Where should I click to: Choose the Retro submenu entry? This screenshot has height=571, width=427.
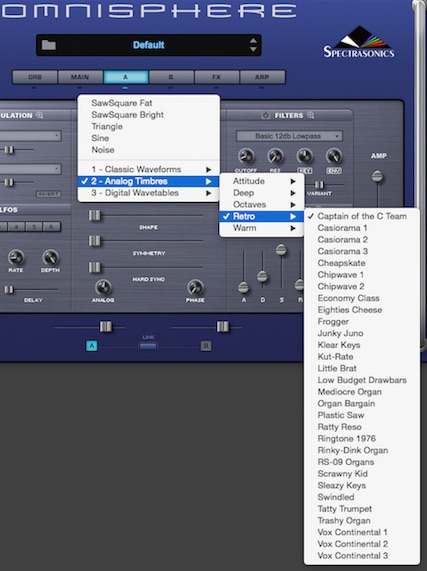pyautogui.click(x=262, y=216)
